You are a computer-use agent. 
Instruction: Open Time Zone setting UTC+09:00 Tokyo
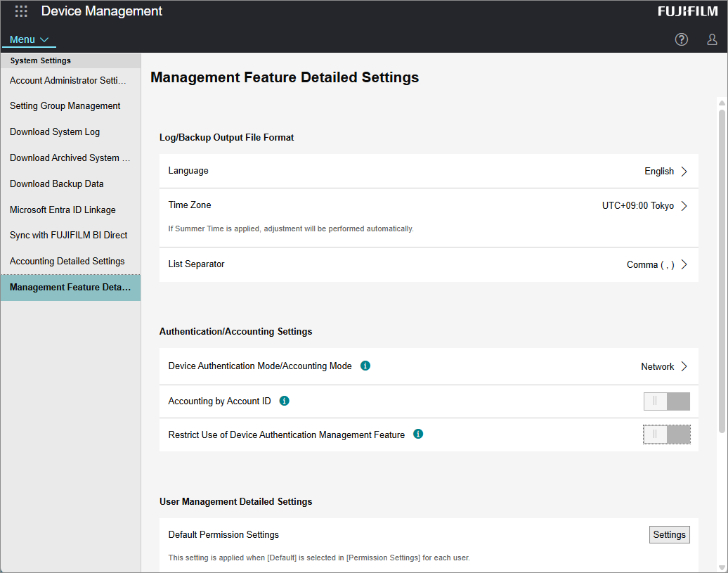tap(429, 217)
